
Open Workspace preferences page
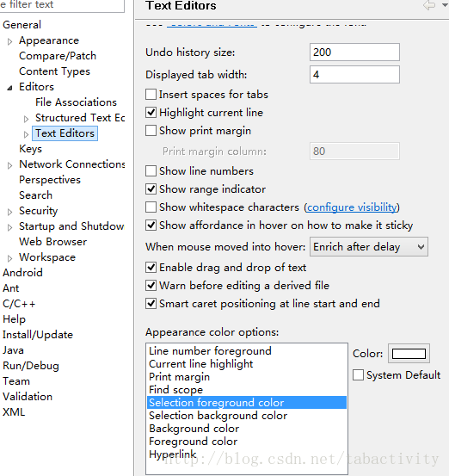click(47, 257)
